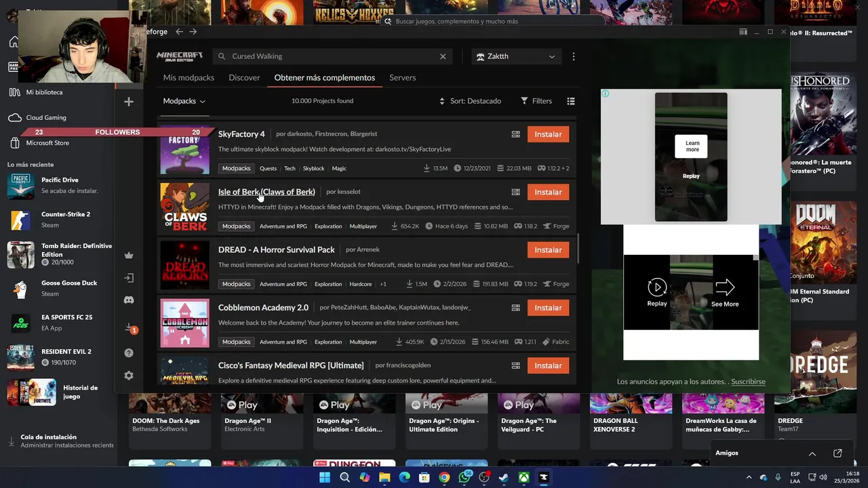Expand Amigos panel with chevron
The image size is (868, 488).
click(812, 453)
